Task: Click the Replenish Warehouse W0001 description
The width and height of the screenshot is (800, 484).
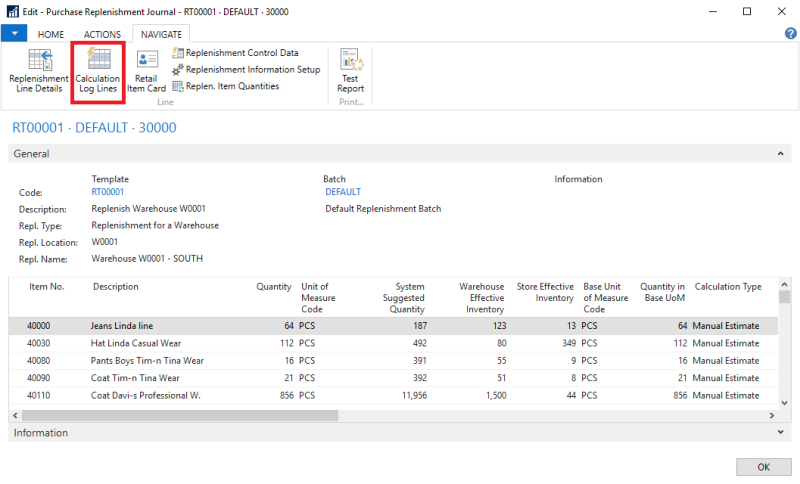Action: click(x=148, y=209)
